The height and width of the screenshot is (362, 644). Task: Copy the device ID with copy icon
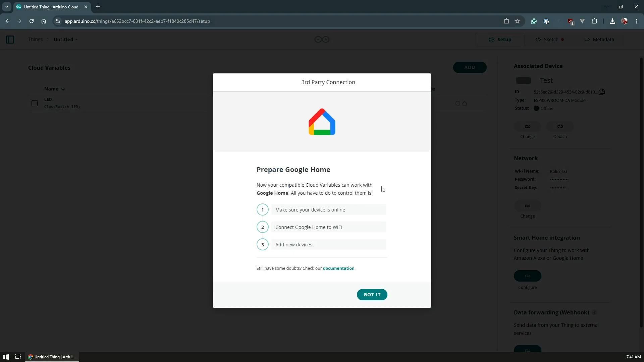(x=602, y=92)
